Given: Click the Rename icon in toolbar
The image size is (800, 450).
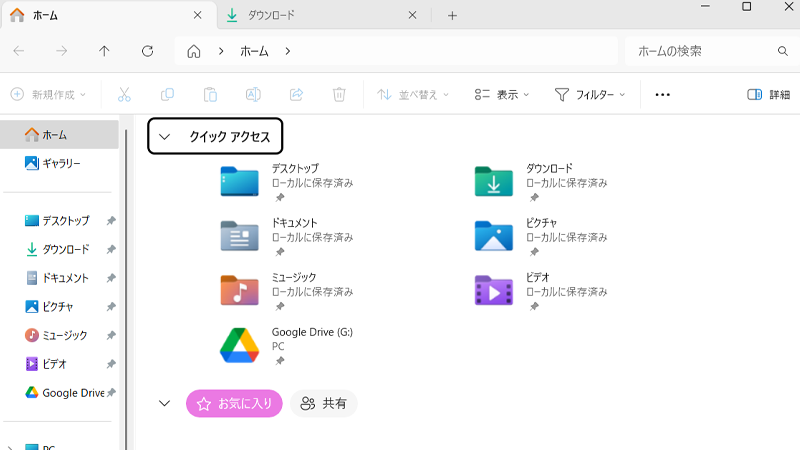Looking at the screenshot, I should (x=253, y=94).
